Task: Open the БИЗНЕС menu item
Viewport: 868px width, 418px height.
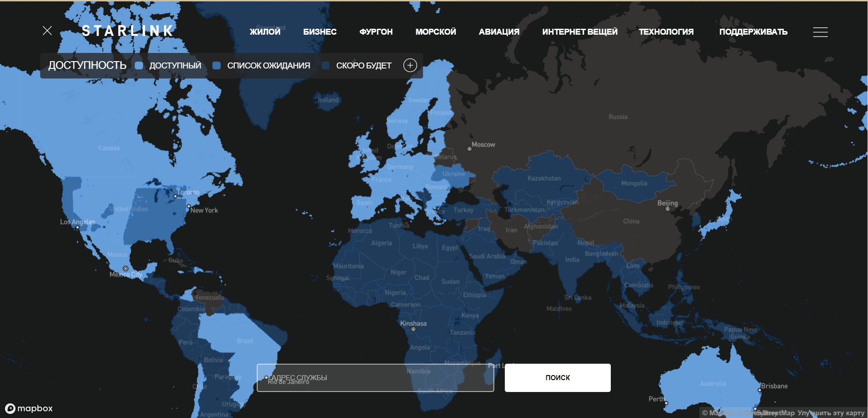Action: point(320,32)
